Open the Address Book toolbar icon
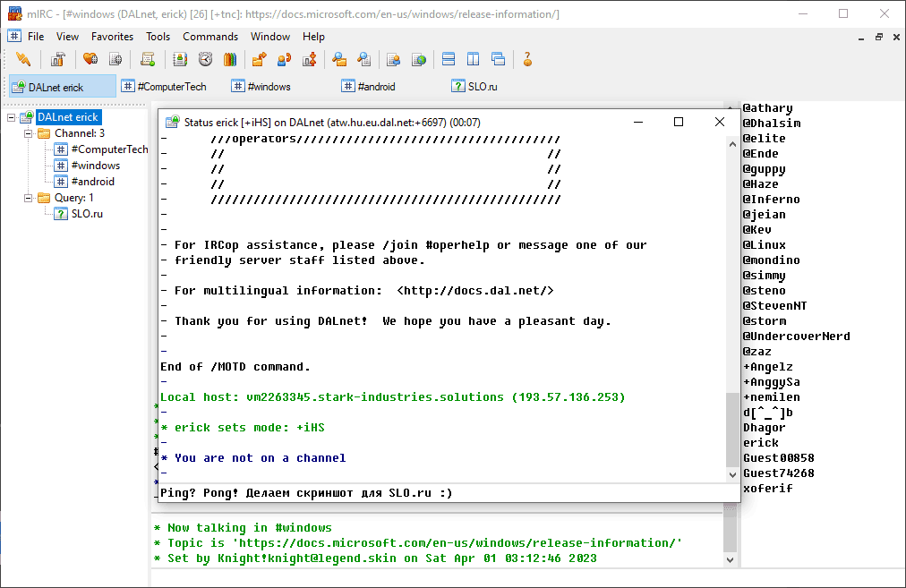 coord(180,59)
